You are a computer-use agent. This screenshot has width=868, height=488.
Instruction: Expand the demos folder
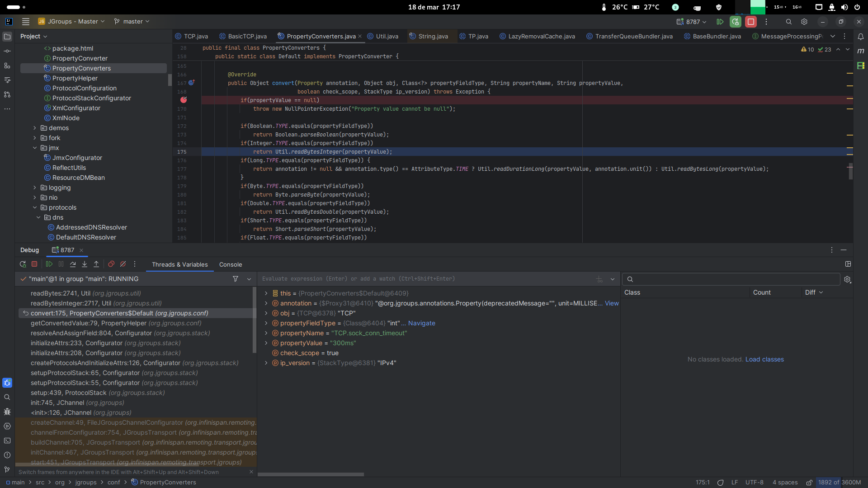click(x=35, y=128)
